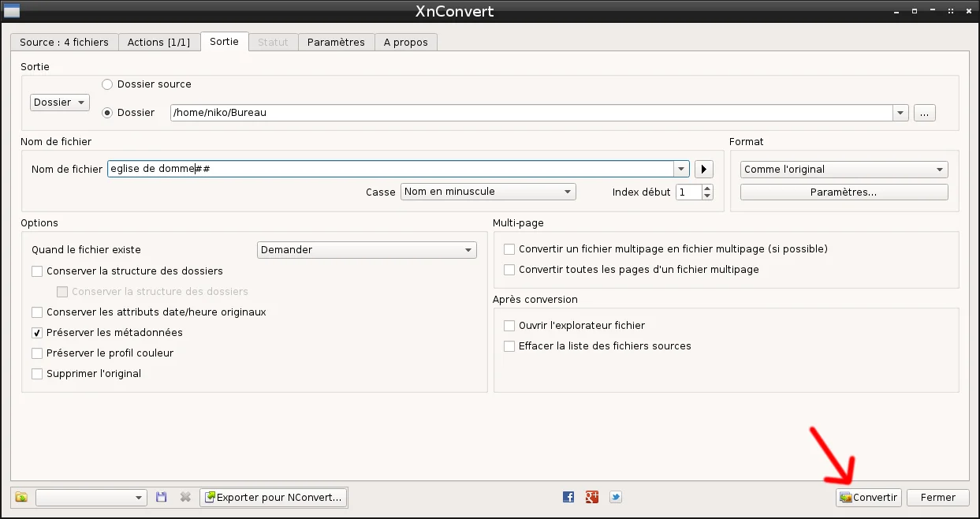Enable Préserver le profil couleur
The image size is (980, 519).
(37, 353)
